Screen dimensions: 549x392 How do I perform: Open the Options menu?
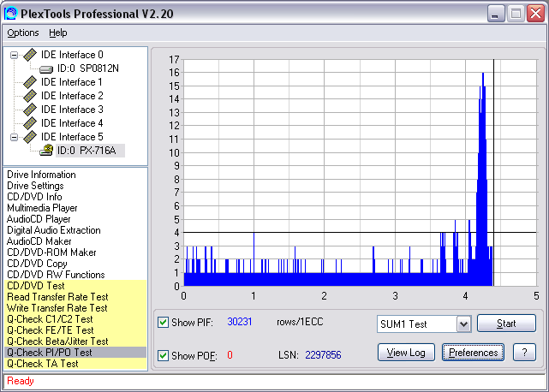[23, 33]
